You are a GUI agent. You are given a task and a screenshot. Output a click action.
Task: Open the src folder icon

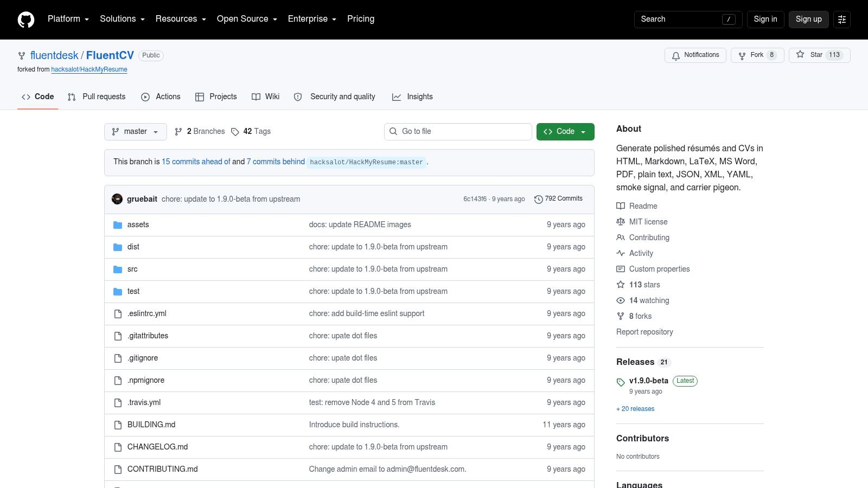(x=118, y=269)
